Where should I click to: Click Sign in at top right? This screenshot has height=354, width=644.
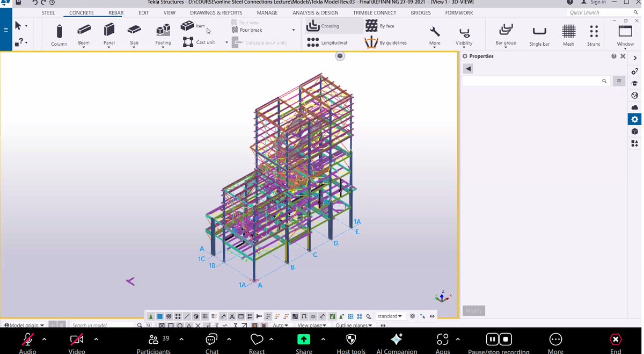(x=594, y=3)
